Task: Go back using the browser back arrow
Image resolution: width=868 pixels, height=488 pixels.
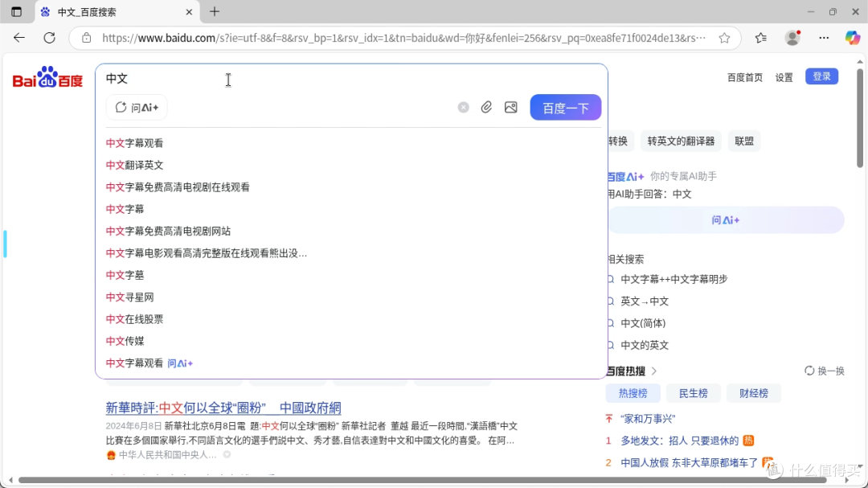Action: click(x=18, y=37)
